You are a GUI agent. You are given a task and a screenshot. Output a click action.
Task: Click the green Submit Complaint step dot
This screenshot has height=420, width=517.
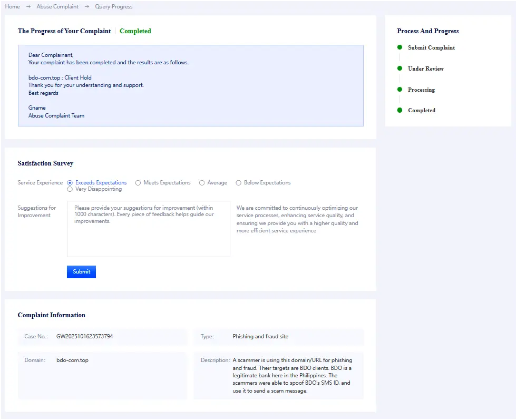(399, 47)
